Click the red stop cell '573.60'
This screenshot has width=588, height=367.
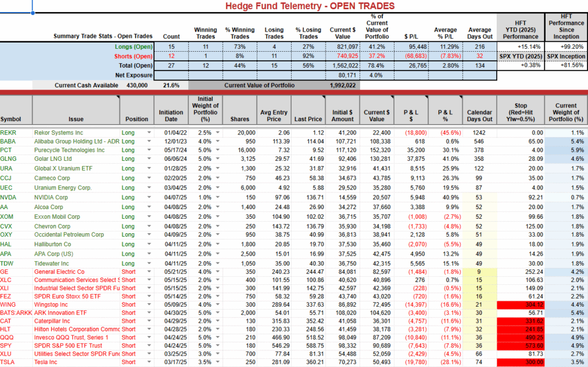click(x=520, y=346)
